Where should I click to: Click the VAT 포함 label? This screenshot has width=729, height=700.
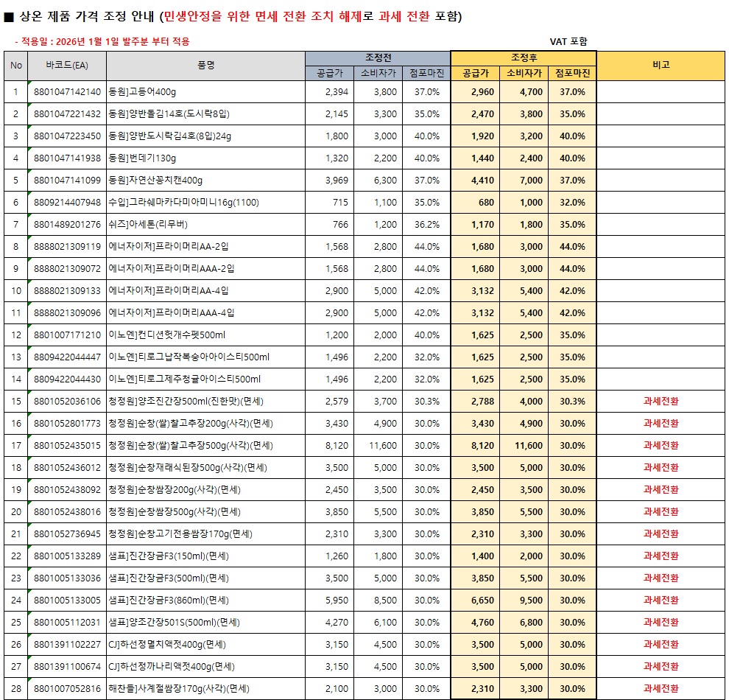[568, 42]
